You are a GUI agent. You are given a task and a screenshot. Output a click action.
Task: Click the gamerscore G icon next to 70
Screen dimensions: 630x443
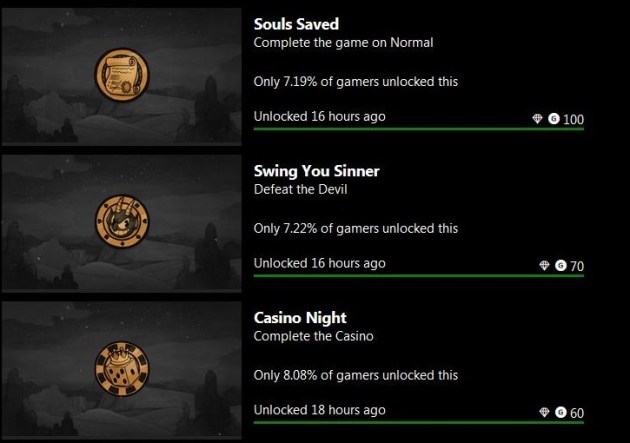point(561,266)
